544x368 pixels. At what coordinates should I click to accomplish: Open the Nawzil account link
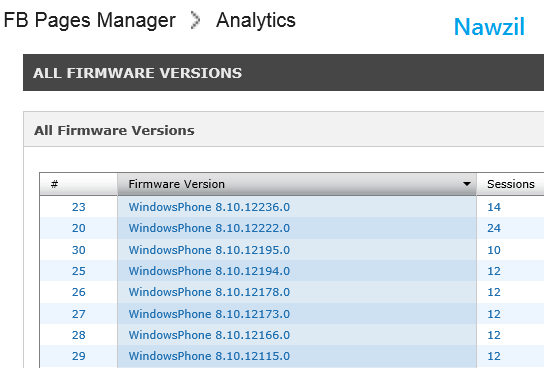pos(489,27)
